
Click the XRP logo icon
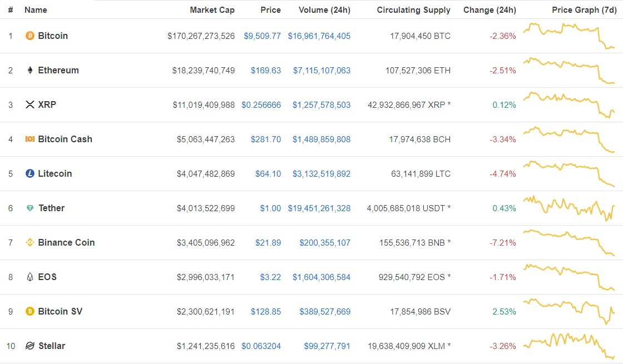[30, 105]
